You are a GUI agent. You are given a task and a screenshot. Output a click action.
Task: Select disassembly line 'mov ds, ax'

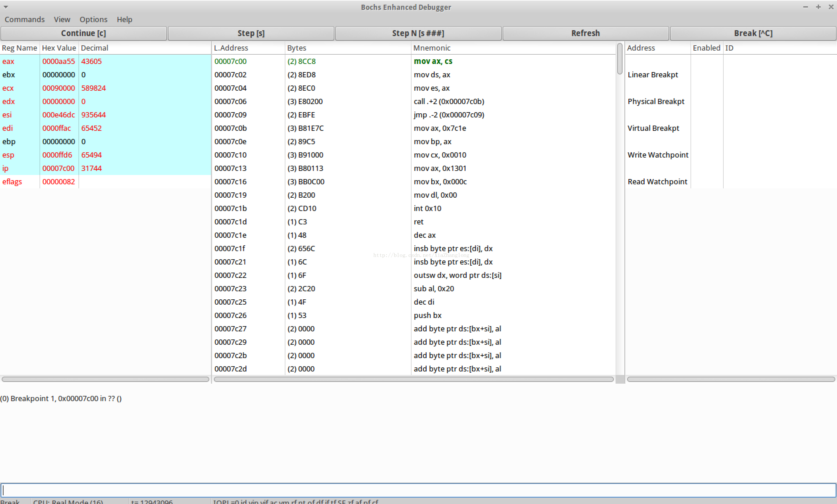(x=414, y=75)
